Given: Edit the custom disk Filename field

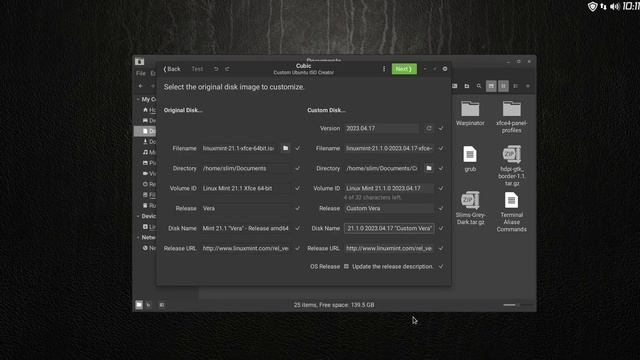Looking at the screenshot, I should point(389,148).
